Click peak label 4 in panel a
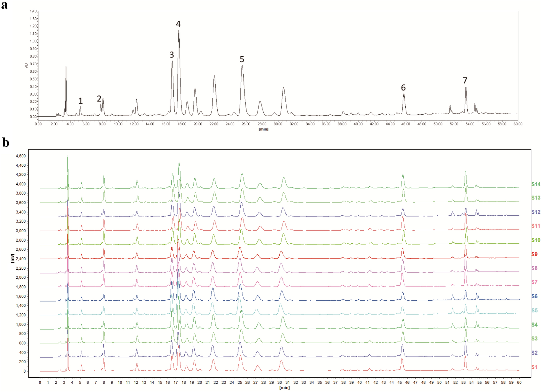The image size is (541, 392). tap(178, 24)
